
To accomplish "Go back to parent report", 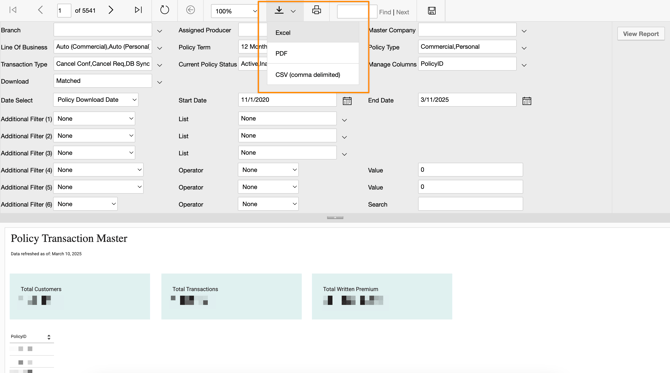I will pyautogui.click(x=191, y=10).
